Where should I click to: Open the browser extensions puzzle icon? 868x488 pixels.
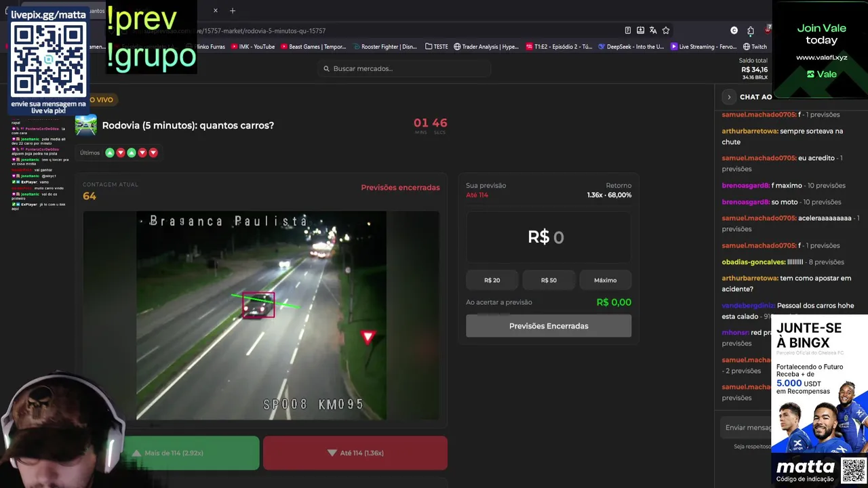[751, 30]
